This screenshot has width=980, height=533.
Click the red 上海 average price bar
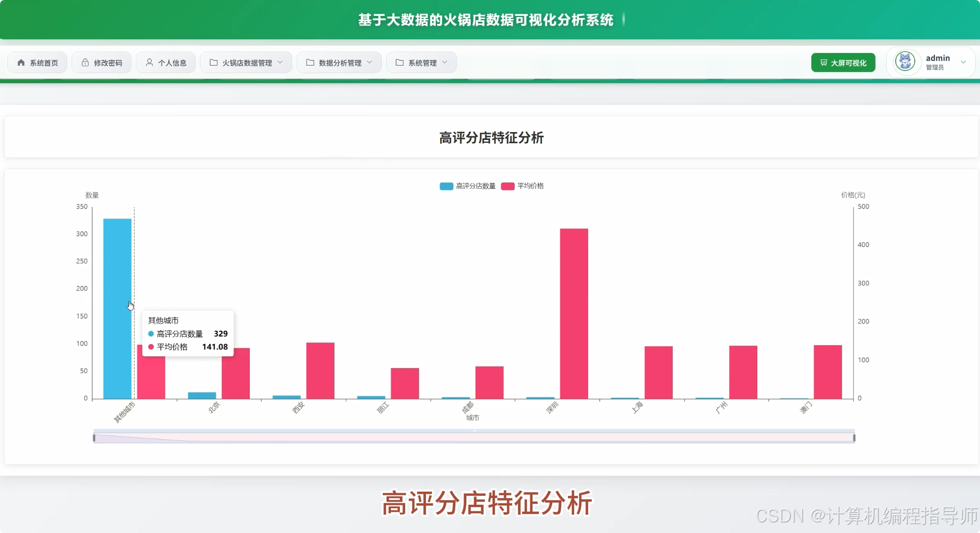(659, 372)
